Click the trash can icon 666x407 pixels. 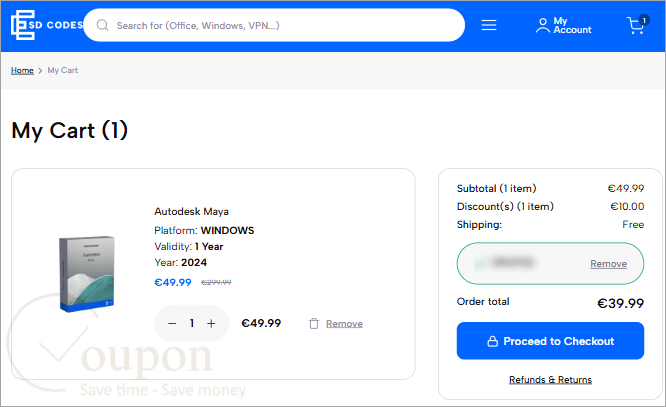click(314, 324)
